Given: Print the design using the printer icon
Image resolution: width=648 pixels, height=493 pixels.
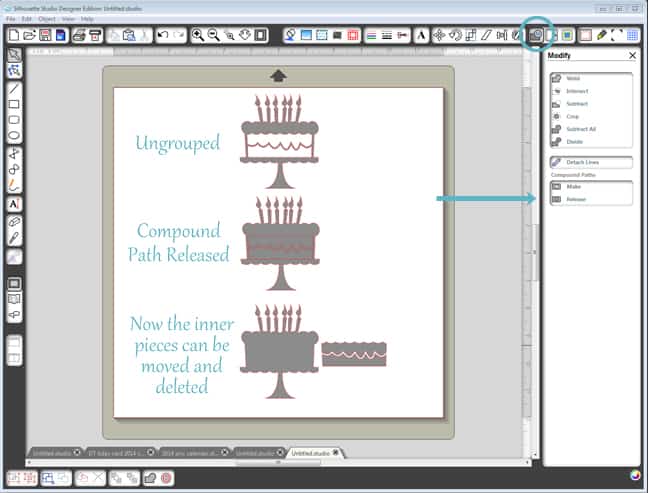Looking at the screenshot, I should tap(79, 36).
